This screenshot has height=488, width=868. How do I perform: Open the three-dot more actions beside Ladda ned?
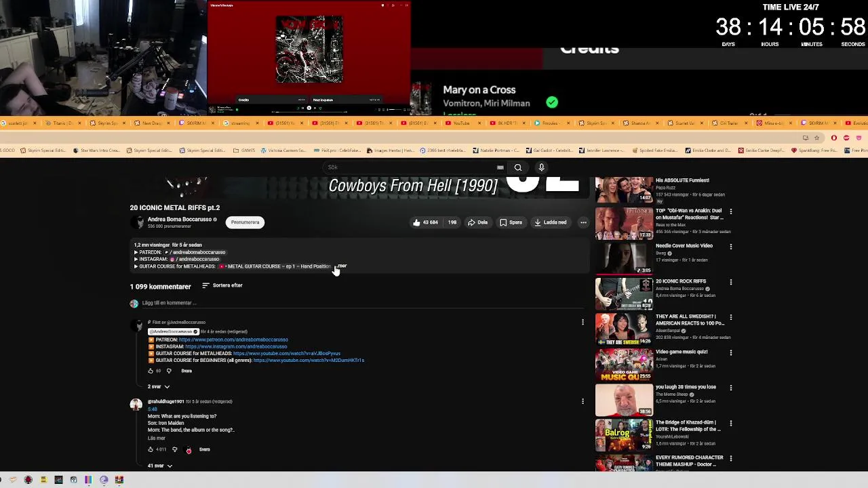tap(583, 222)
